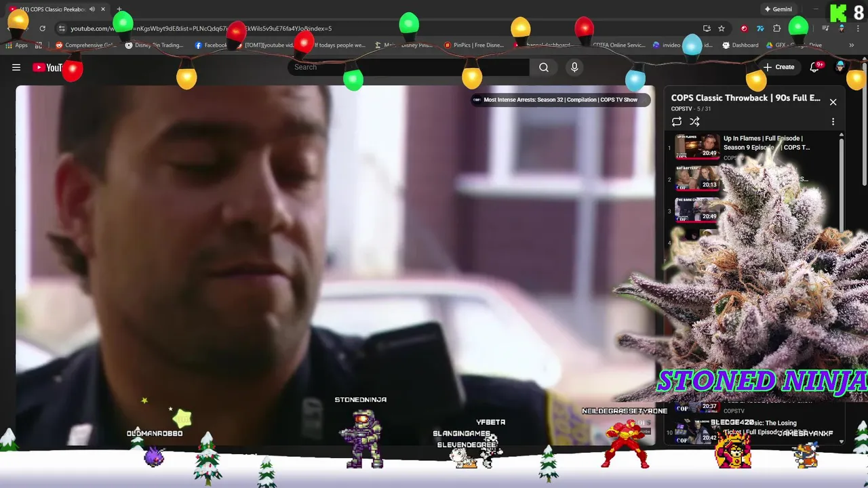Open Dashboard bookmark
The image size is (868, 488).
point(741,45)
